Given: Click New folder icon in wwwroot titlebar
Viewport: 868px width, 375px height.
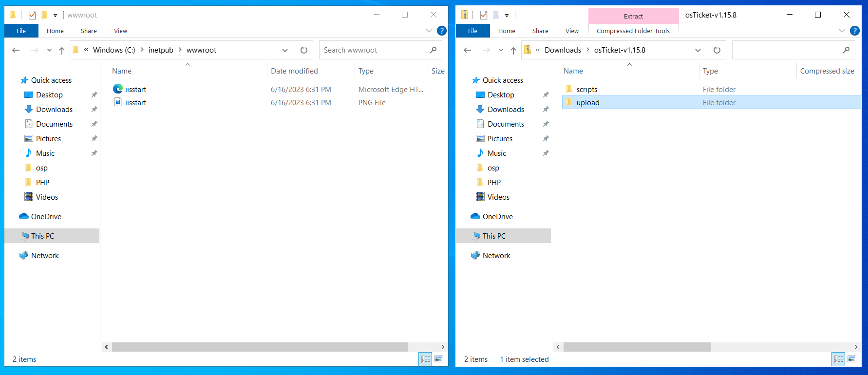Looking at the screenshot, I should click(x=44, y=15).
